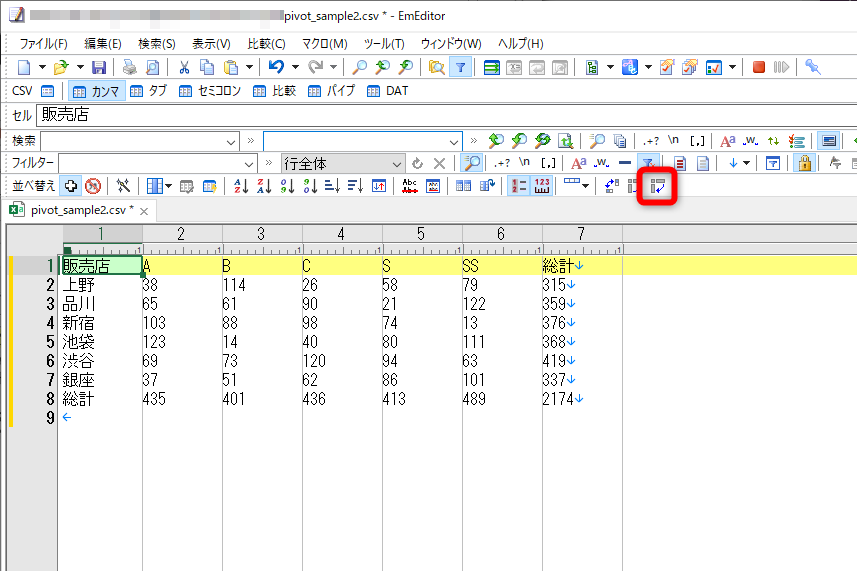Image resolution: width=857 pixels, height=571 pixels.
Task: Expand filter toolbar double chevron
Action: point(268,162)
